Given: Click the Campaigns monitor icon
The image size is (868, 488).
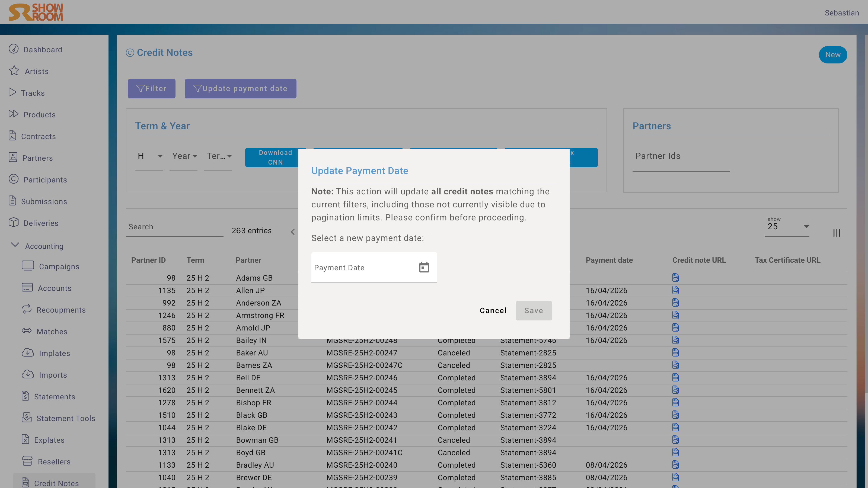Looking at the screenshot, I should 28,266.
